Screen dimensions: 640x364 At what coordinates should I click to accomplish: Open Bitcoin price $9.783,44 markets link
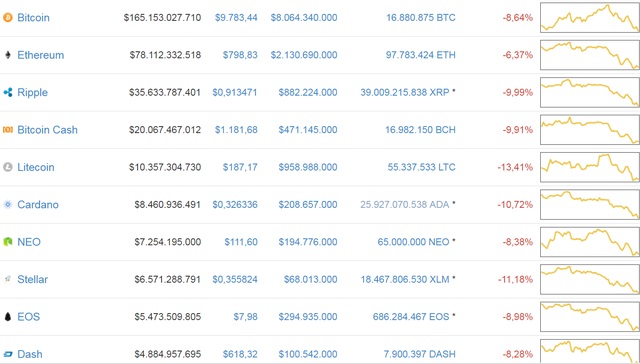(236, 18)
